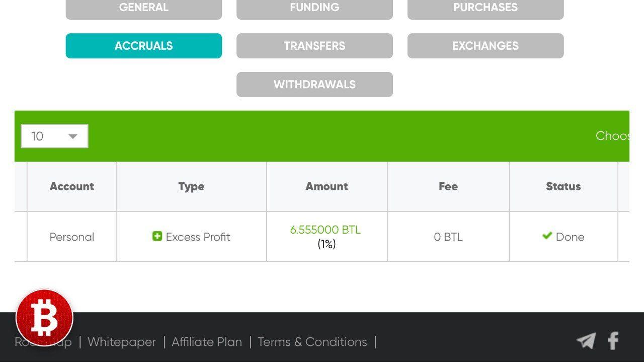Click the 6.555000 BTL amount value
The width and height of the screenshot is (644, 362).
pyautogui.click(x=325, y=230)
